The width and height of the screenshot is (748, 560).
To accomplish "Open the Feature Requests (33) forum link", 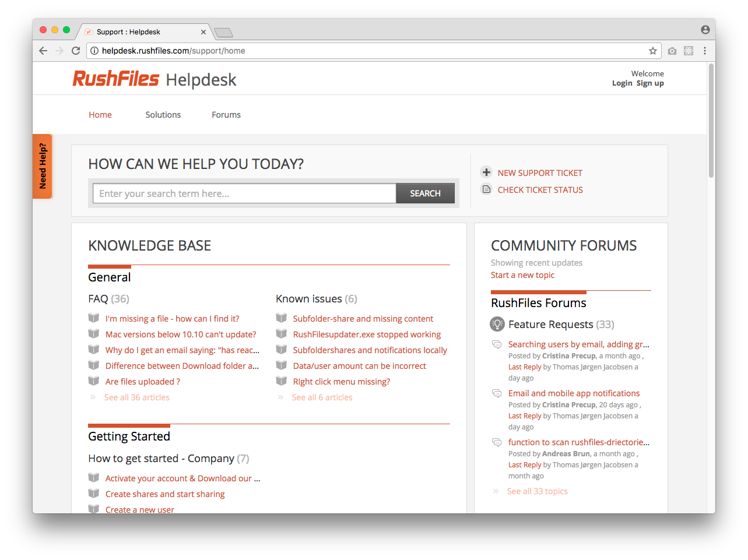I will pos(561,325).
